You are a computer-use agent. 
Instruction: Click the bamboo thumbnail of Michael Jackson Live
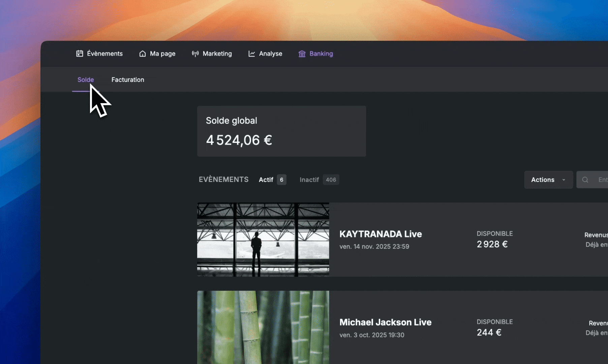coord(263,327)
